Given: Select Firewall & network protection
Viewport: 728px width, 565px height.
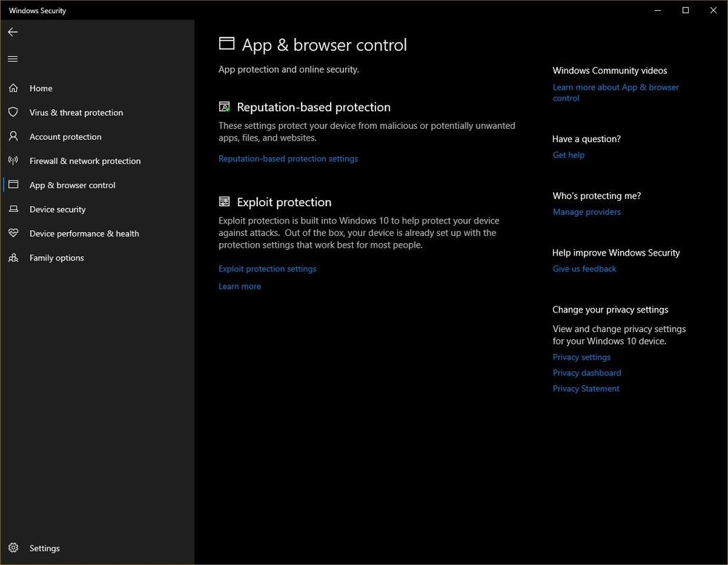Looking at the screenshot, I should [97, 160].
